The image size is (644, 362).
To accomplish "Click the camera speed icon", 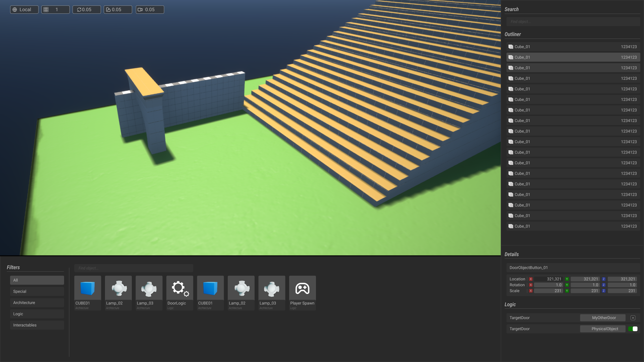I will click(x=140, y=10).
